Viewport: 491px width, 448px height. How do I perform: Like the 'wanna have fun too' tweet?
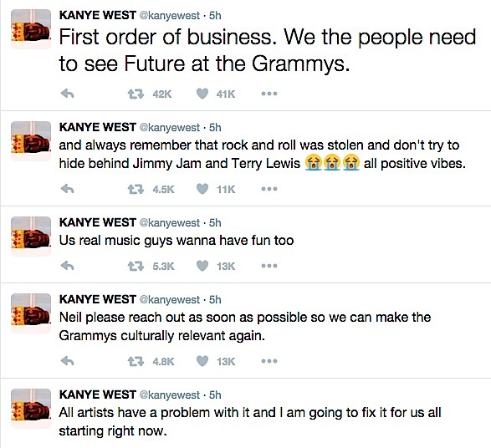[x=202, y=266]
